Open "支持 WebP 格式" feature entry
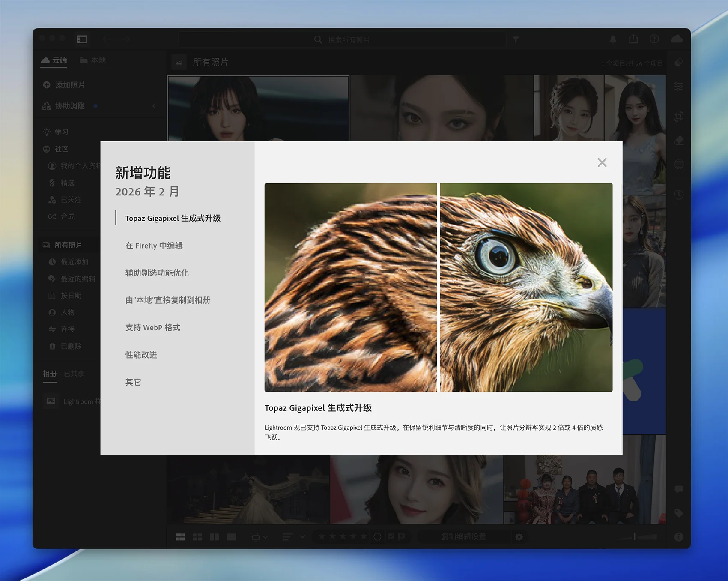Screen dimensions: 728x581 [152, 328]
